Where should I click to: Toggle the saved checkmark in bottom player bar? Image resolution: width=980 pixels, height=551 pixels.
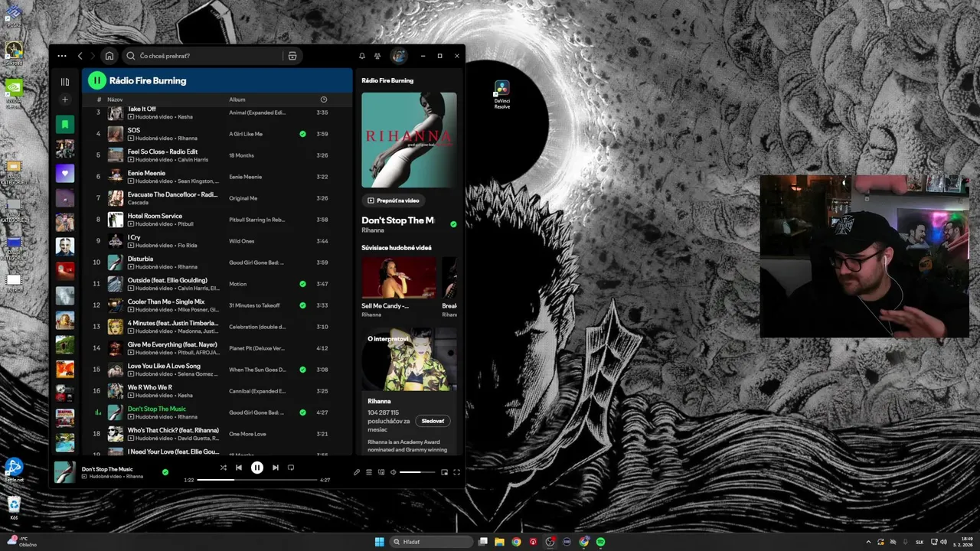[165, 472]
